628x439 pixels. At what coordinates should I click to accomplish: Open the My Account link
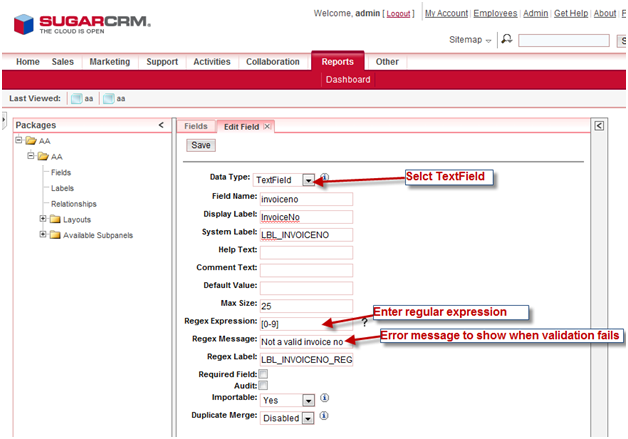(446, 13)
